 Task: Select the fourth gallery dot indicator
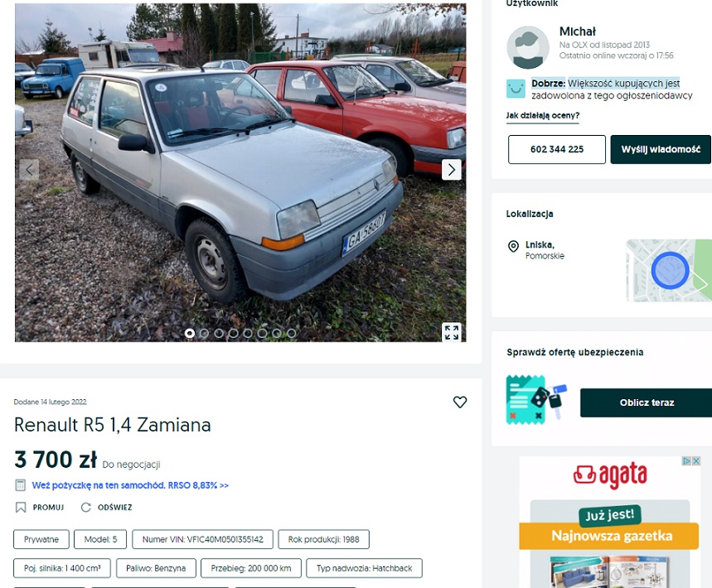(x=234, y=334)
